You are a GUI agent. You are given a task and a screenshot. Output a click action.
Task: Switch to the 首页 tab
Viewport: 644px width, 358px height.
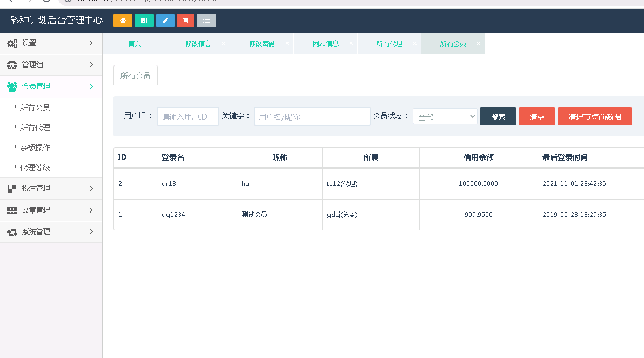click(x=134, y=43)
